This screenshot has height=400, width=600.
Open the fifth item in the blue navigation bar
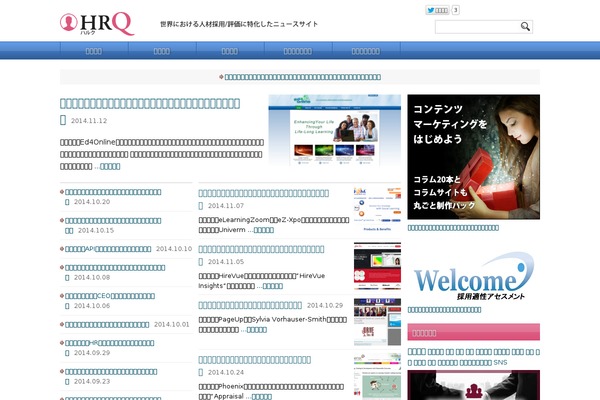coord(366,51)
